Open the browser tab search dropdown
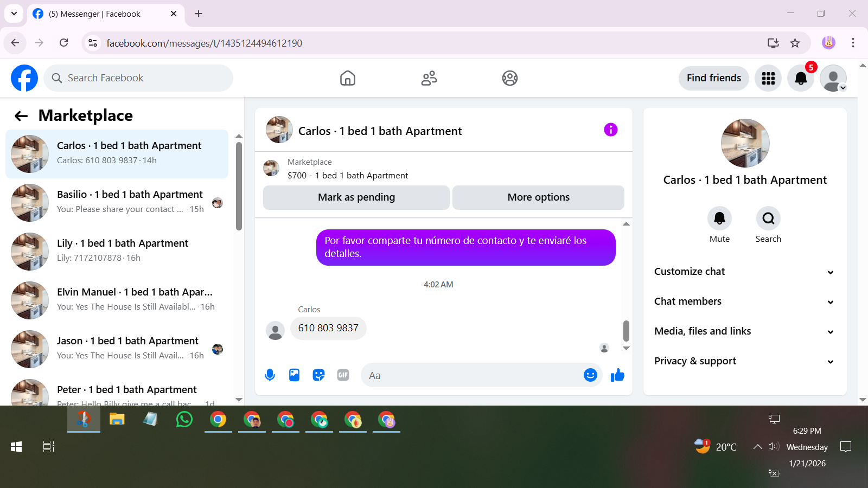 pos(14,14)
